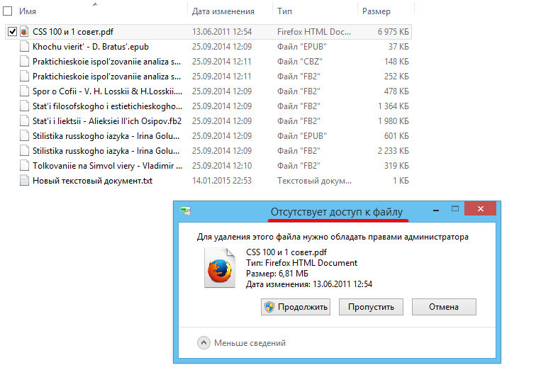Click Тип: Firefox HTML Document in dialog
Viewport: 536px width, 392px height.
[301, 263]
